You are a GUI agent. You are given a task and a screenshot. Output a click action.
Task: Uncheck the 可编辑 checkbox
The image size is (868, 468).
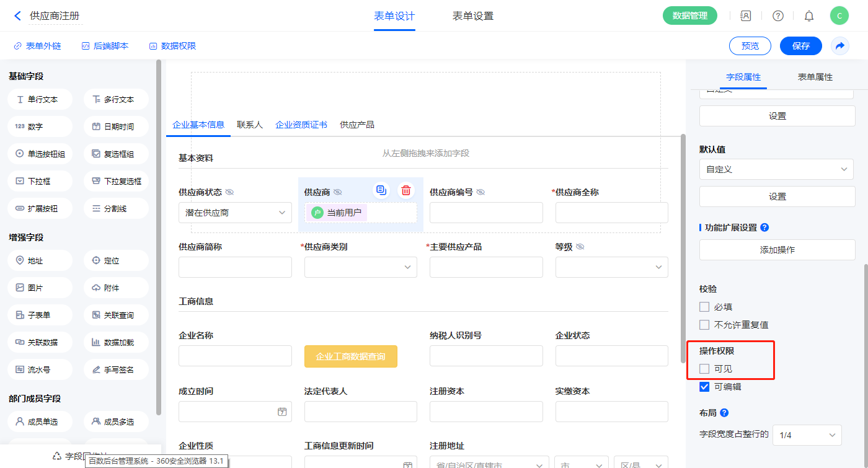pyautogui.click(x=704, y=387)
